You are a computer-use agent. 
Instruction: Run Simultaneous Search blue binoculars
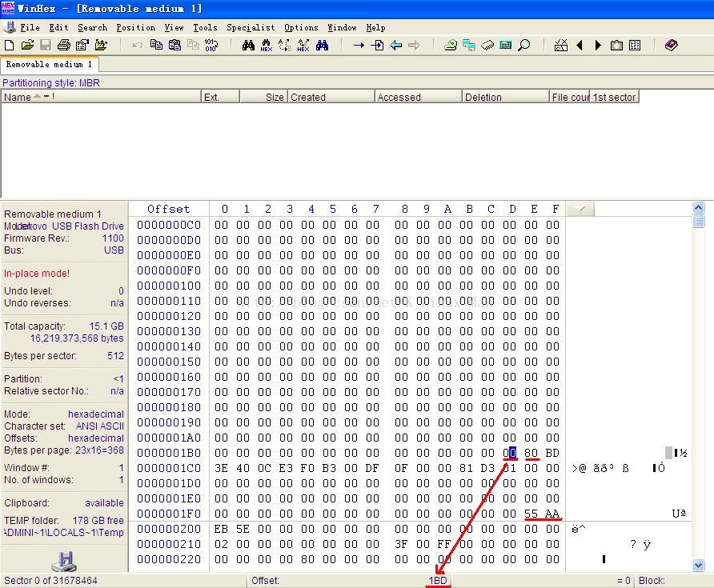(x=322, y=45)
